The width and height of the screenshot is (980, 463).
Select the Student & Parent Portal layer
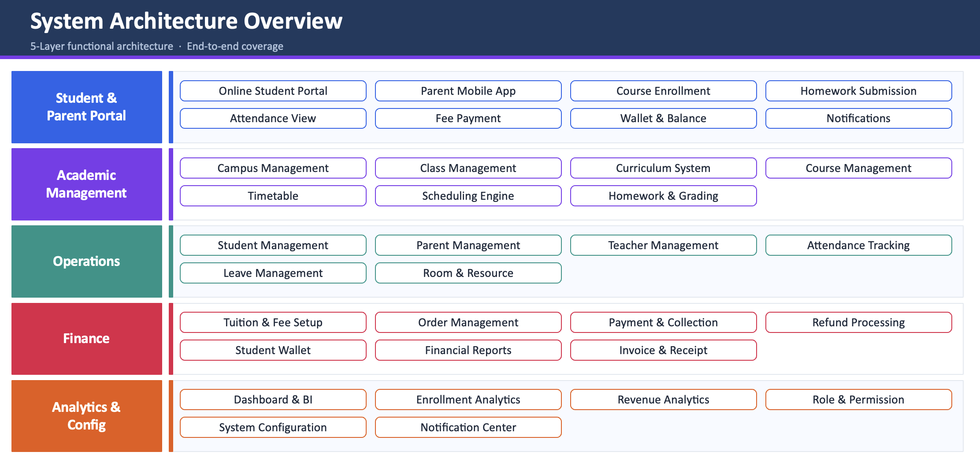[x=86, y=107]
